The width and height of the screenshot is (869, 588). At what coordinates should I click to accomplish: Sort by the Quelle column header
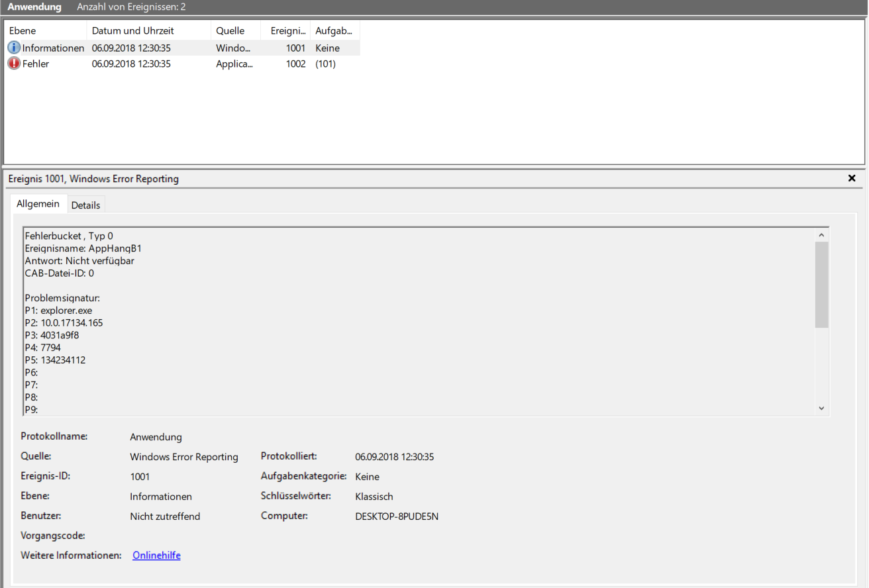point(234,31)
